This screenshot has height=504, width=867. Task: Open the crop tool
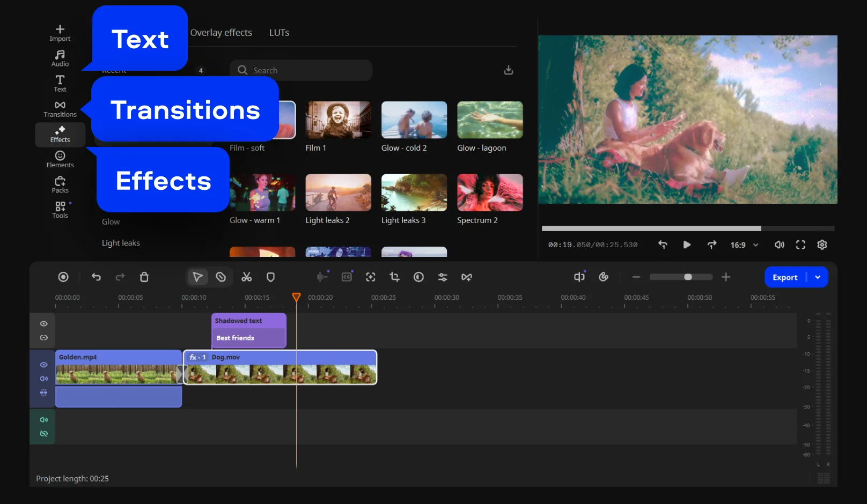point(394,277)
